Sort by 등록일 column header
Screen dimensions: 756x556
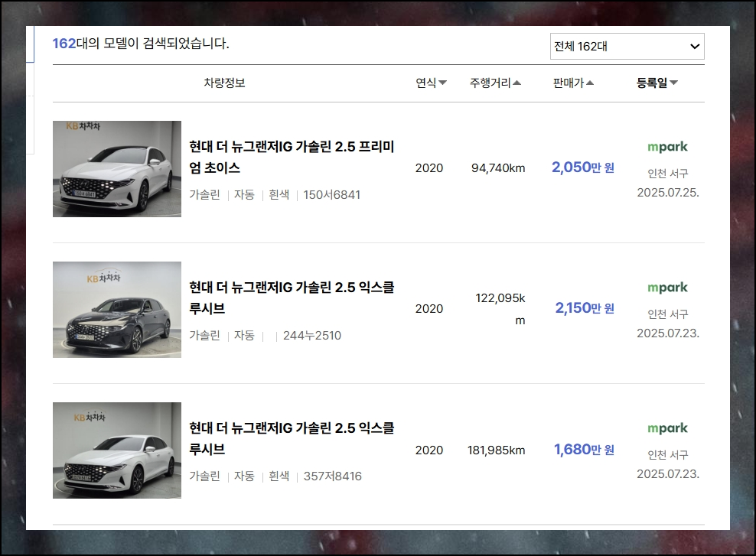657,83
